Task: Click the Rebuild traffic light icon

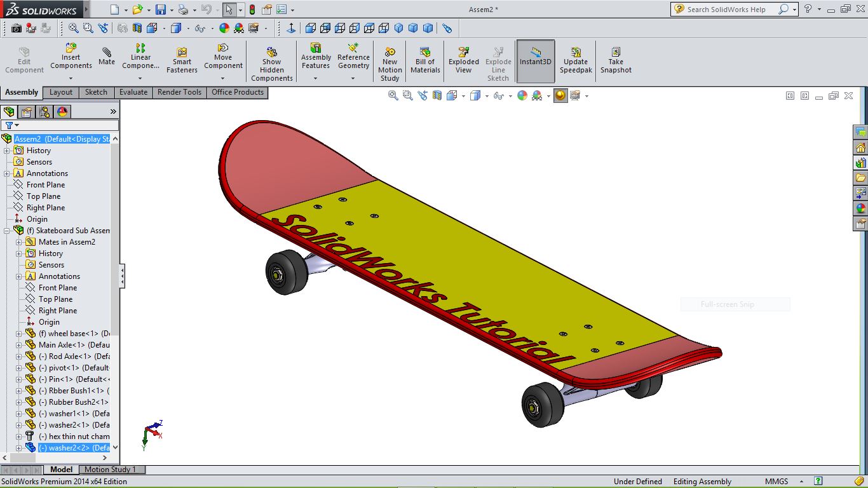Action: tap(252, 10)
